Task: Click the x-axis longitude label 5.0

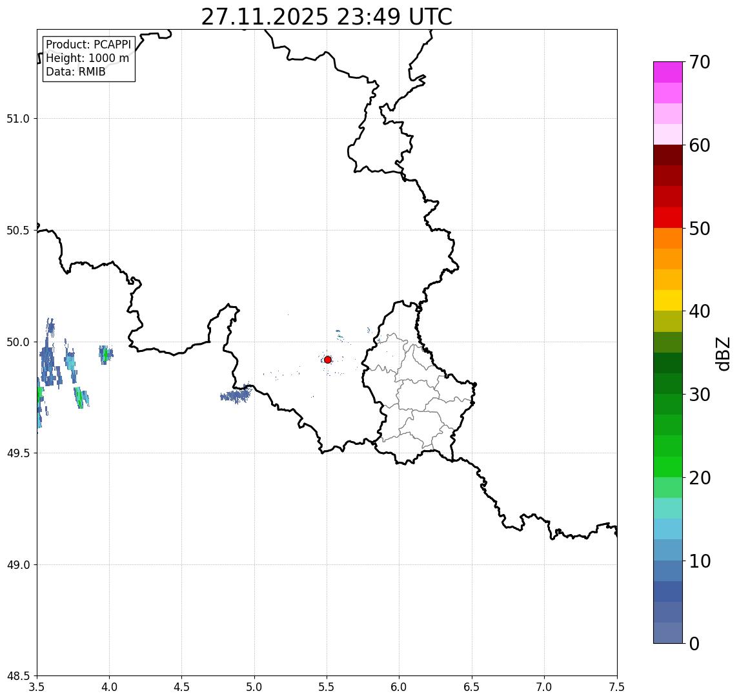Action: 254,687
